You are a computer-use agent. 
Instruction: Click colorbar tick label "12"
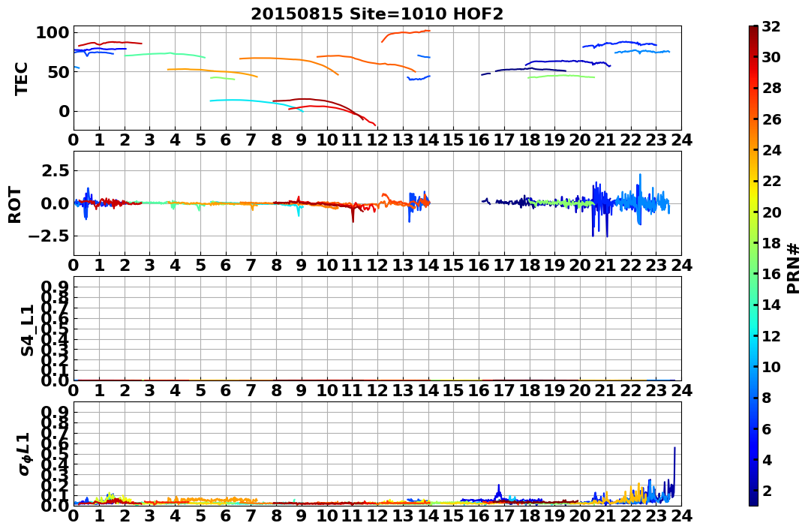click(x=771, y=335)
